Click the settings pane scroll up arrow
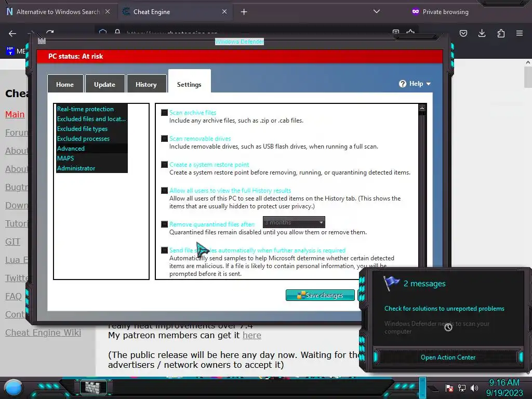The width and height of the screenshot is (532, 399). (422, 108)
